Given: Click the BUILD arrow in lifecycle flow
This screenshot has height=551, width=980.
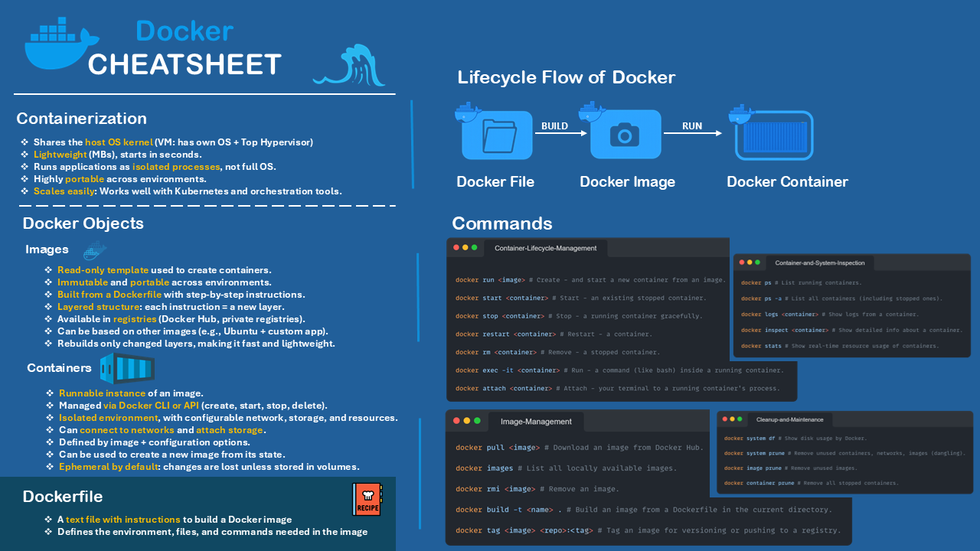Looking at the screenshot, I should point(560,133).
